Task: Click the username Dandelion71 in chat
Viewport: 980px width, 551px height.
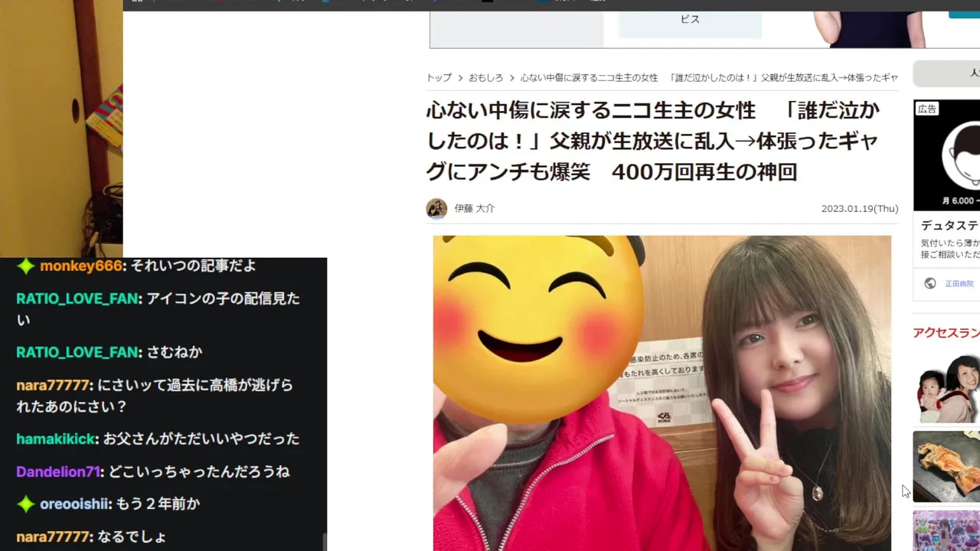Action: (58, 472)
